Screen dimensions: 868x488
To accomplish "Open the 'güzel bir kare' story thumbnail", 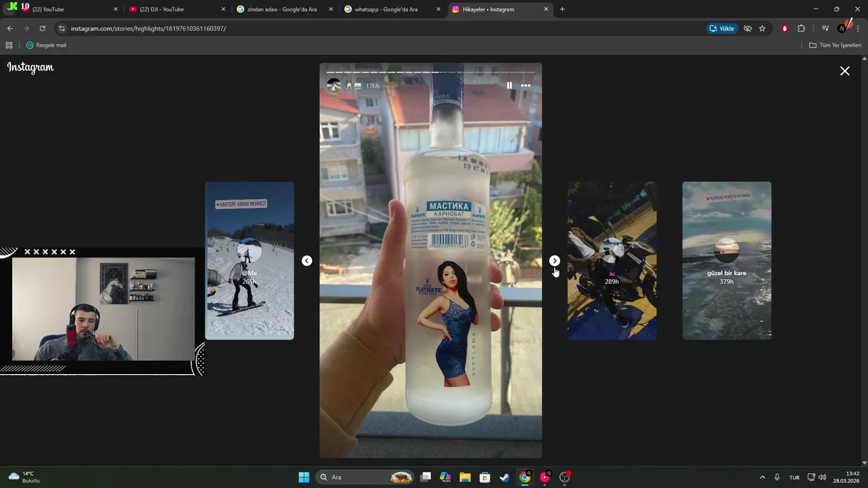I will tap(726, 260).
